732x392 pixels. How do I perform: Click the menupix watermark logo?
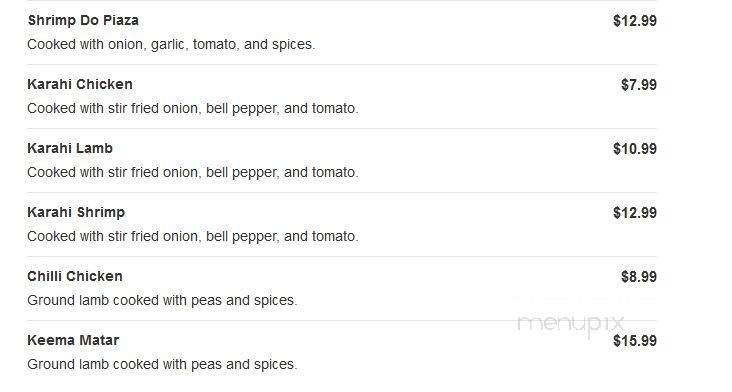pyautogui.click(x=571, y=324)
